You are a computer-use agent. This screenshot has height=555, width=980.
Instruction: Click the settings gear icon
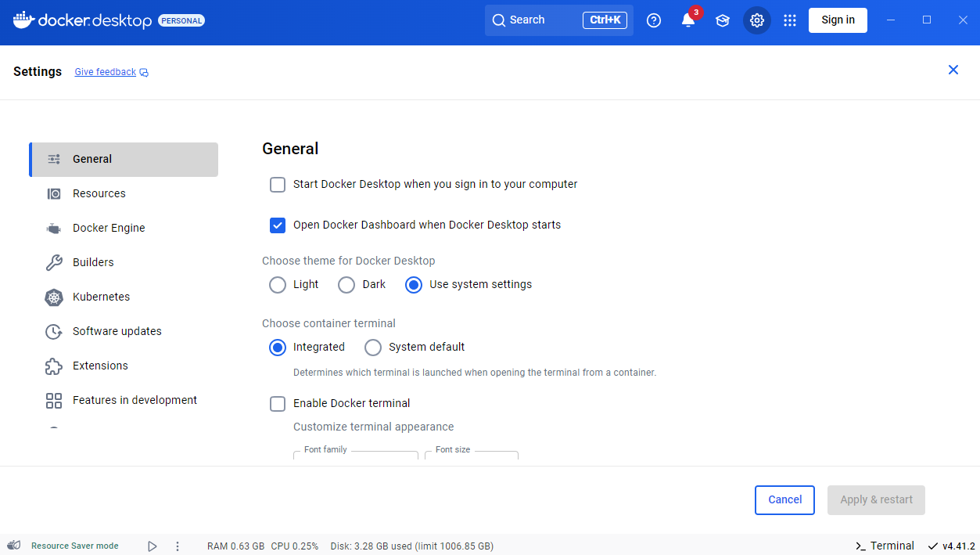757,20
